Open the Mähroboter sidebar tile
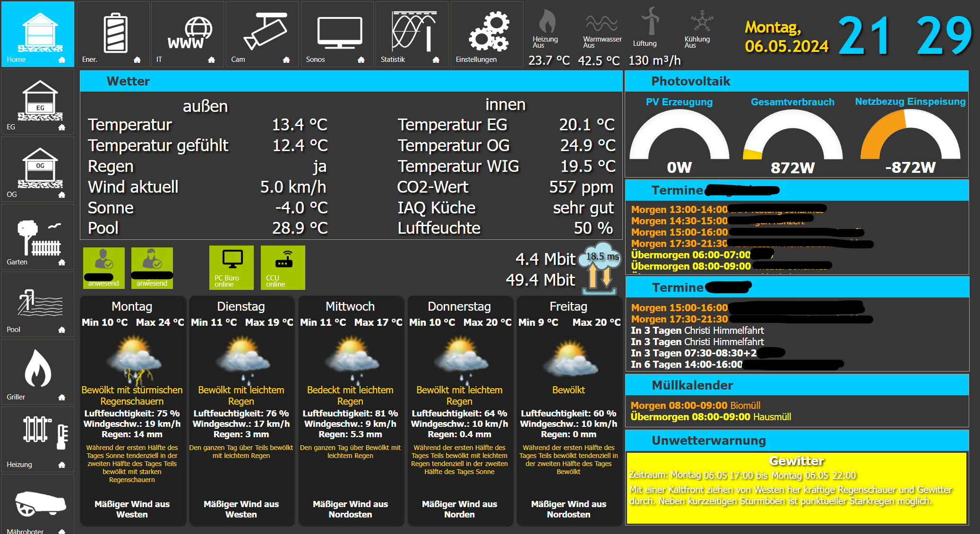The width and height of the screenshot is (980, 534). (38, 504)
